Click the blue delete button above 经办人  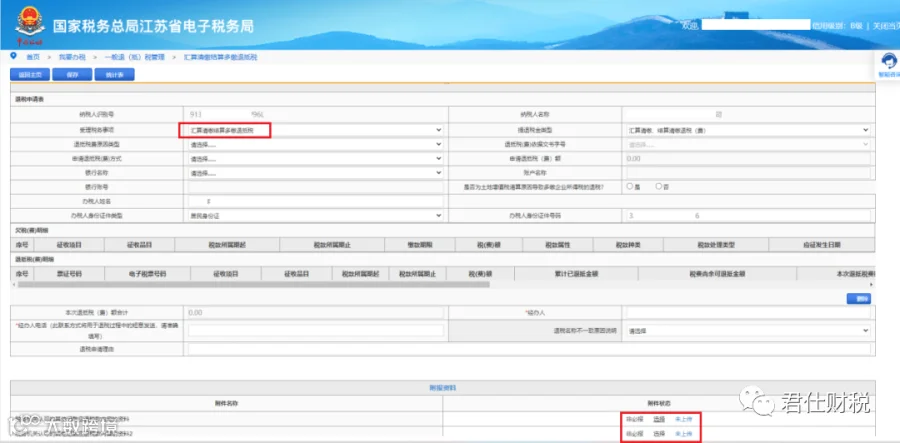click(859, 298)
